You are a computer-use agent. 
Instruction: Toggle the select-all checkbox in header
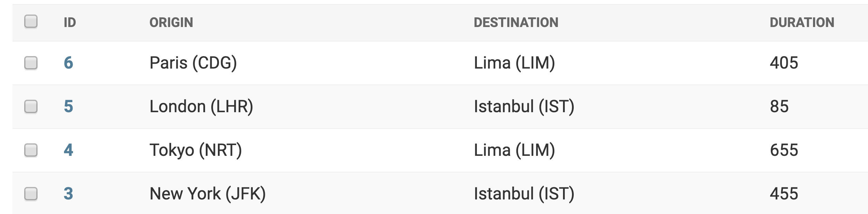coord(31,21)
